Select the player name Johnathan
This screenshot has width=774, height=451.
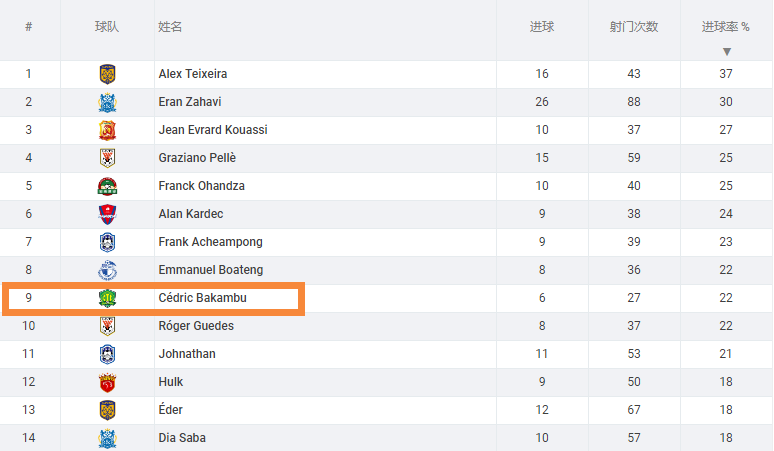[x=187, y=354]
